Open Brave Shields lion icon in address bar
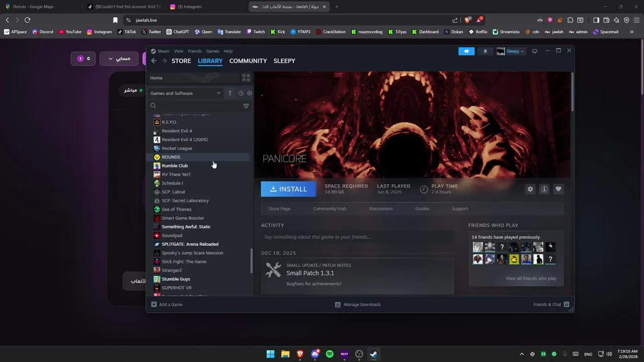 (467, 20)
